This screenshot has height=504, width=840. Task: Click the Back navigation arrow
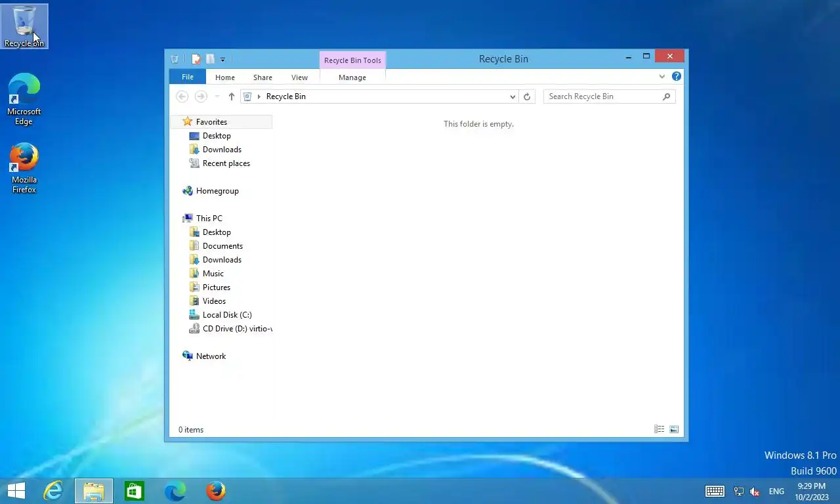coord(182,96)
